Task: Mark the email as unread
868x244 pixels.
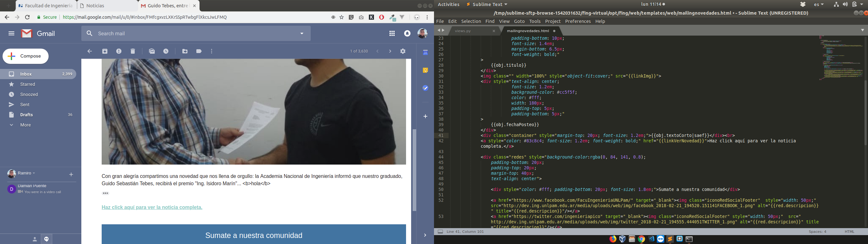Action: [152, 51]
